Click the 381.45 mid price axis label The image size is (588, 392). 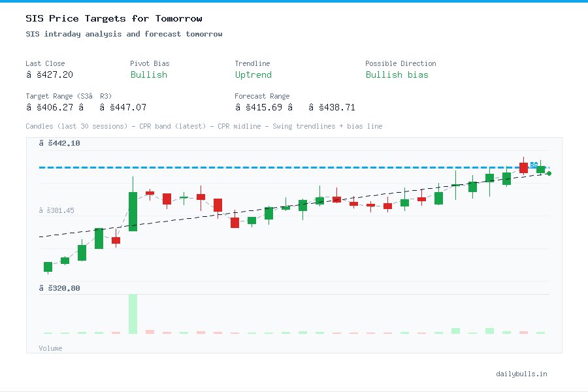[x=56, y=210]
